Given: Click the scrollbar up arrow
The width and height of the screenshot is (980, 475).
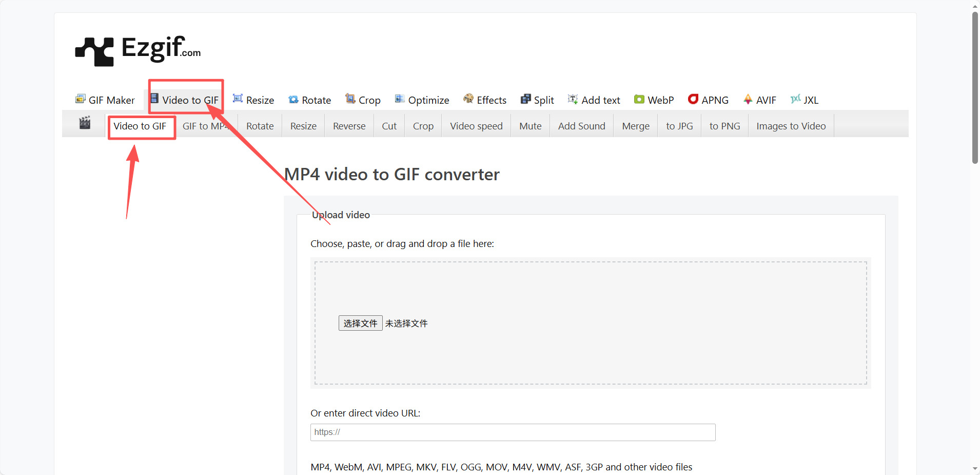Looking at the screenshot, I should point(975,6).
